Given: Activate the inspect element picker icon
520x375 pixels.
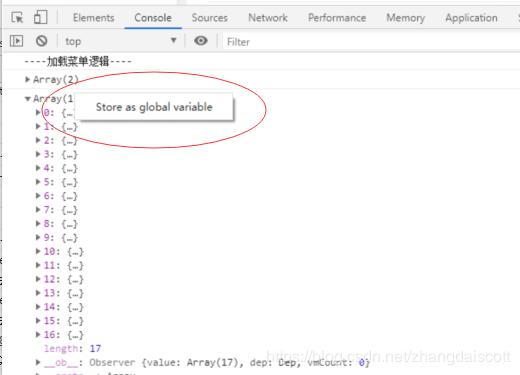Looking at the screenshot, I should 17,17.
